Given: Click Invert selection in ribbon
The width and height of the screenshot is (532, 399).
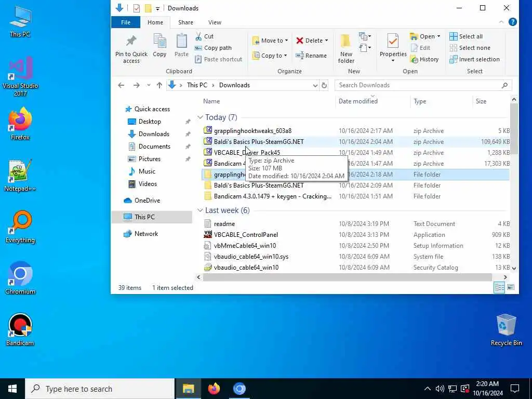Looking at the screenshot, I should [475, 59].
